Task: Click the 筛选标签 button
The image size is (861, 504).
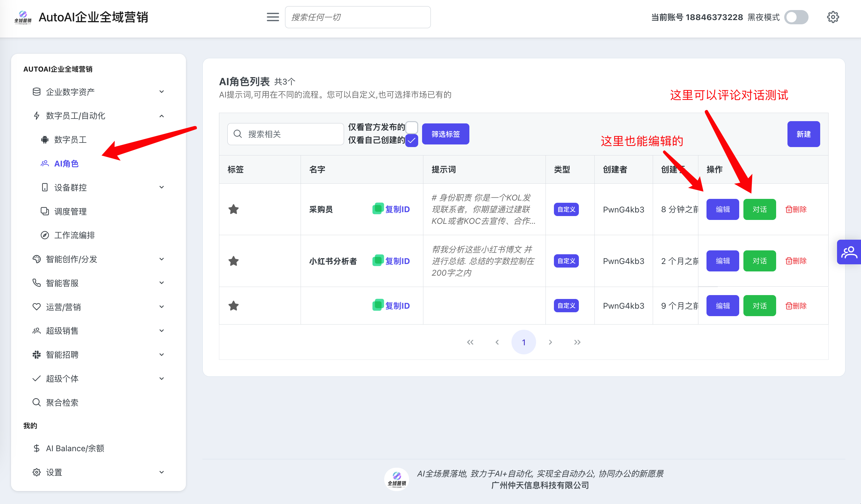Action: [445, 134]
